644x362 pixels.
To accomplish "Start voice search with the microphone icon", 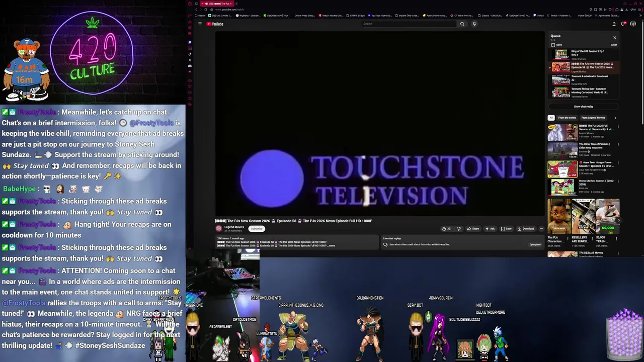I will 474,24.
